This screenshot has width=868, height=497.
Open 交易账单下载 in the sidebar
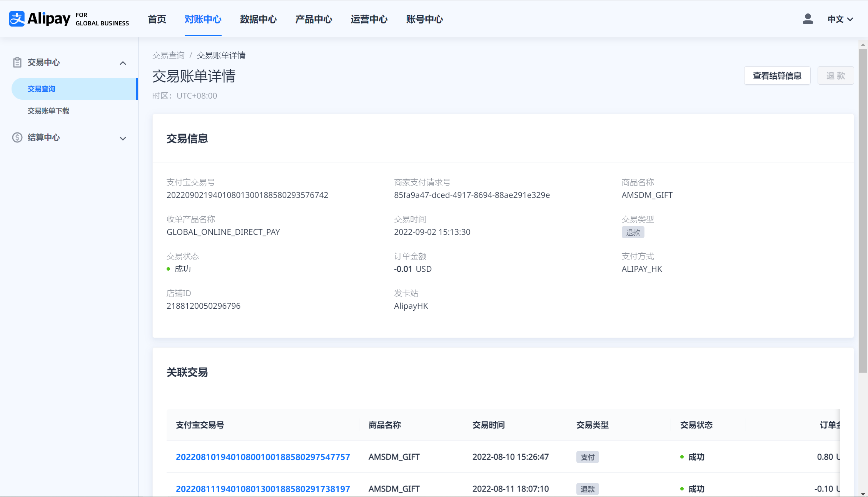pos(48,111)
